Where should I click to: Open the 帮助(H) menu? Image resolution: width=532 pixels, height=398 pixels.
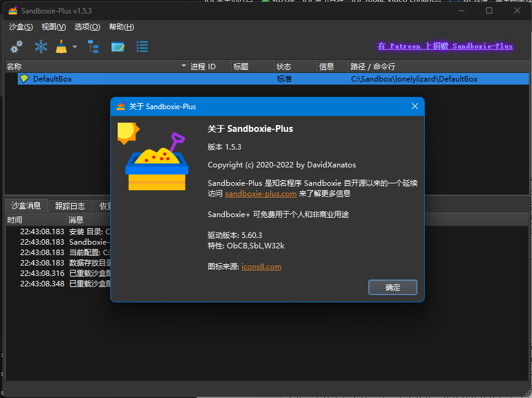tap(121, 27)
